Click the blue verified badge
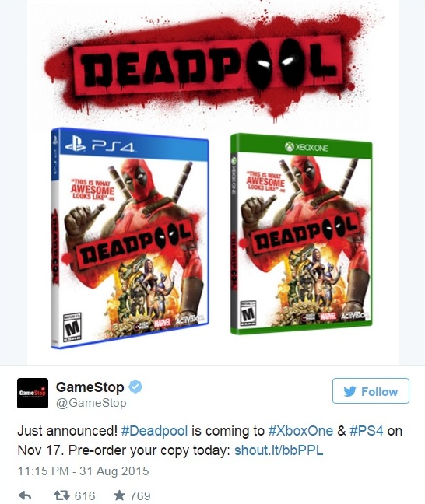The width and height of the screenshot is (425, 504). click(135, 387)
